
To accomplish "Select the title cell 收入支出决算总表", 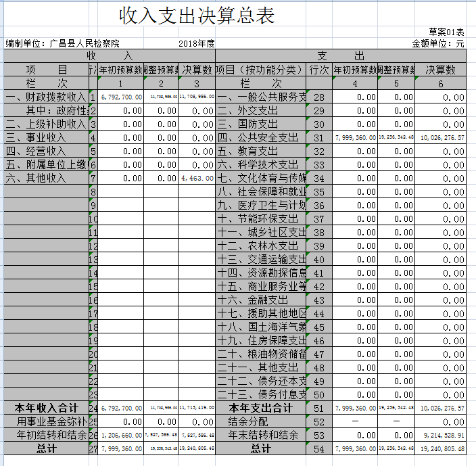I will tap(197, 15).
